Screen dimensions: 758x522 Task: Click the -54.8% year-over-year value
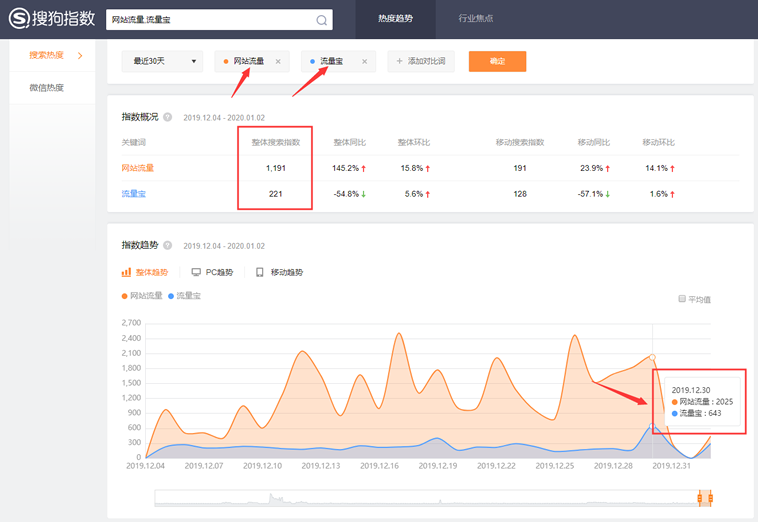pos(346,194)
